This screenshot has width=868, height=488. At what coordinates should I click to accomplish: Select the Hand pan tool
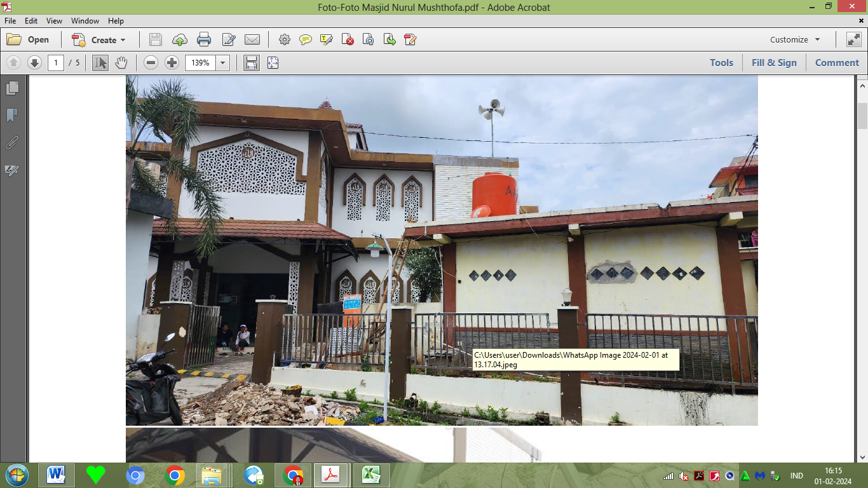(121, 62)
